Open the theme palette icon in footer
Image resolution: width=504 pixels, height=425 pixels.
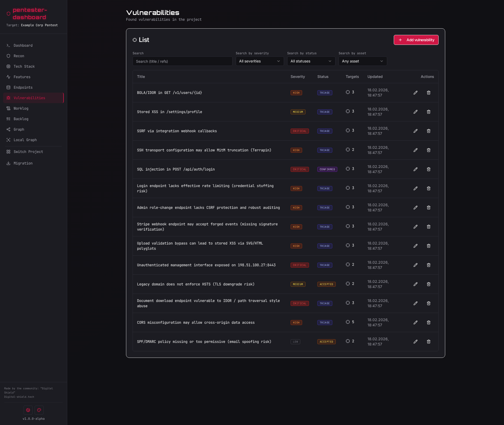(39, 410)
